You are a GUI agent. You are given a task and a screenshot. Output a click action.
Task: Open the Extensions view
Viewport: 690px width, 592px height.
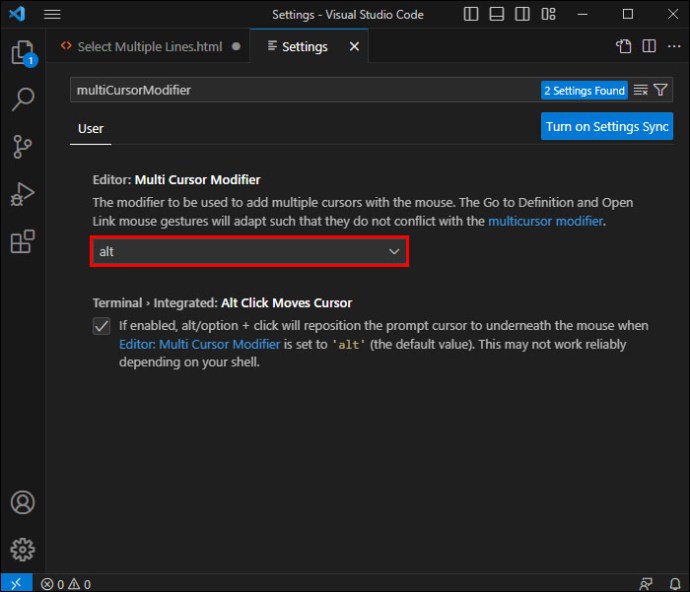coord(22,241)
